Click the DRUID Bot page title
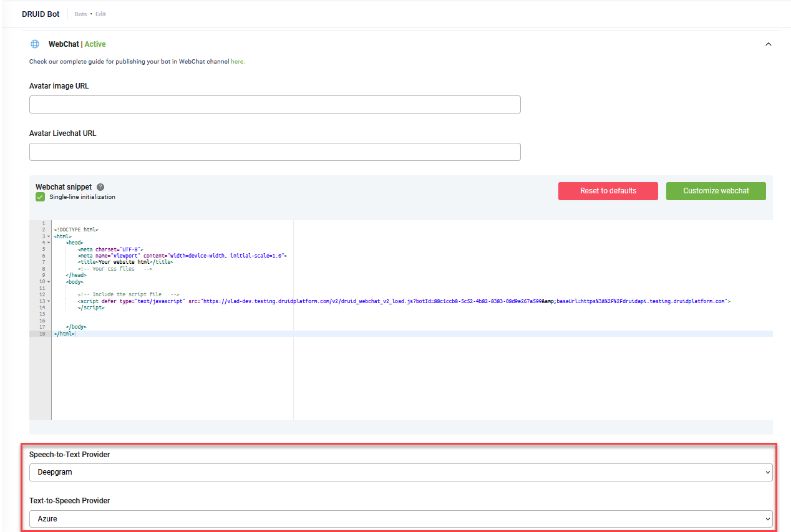Image resolution: width=791 pixels, height=532 pixels. [x=41, y=14]
